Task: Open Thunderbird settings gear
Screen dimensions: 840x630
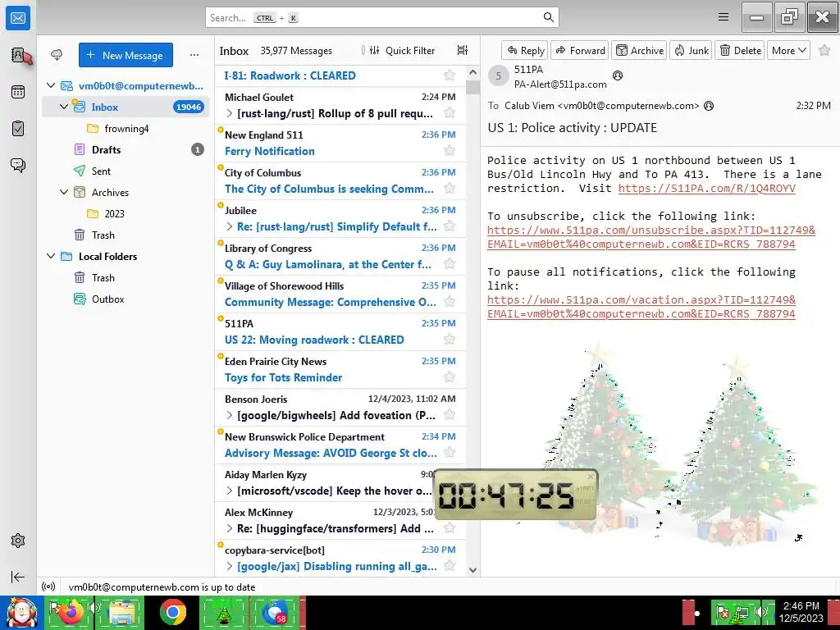Action: coord(18,541)
